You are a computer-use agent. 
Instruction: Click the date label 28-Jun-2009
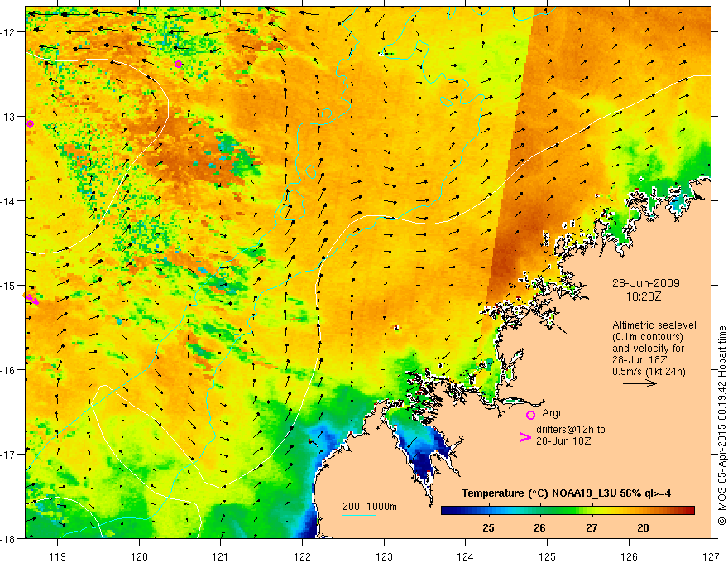(646, 283)
